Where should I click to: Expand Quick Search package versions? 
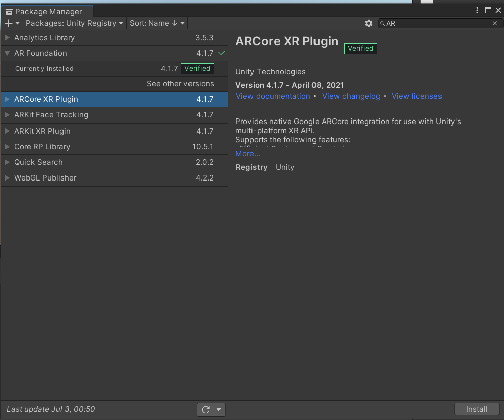[x=7, y=162]
